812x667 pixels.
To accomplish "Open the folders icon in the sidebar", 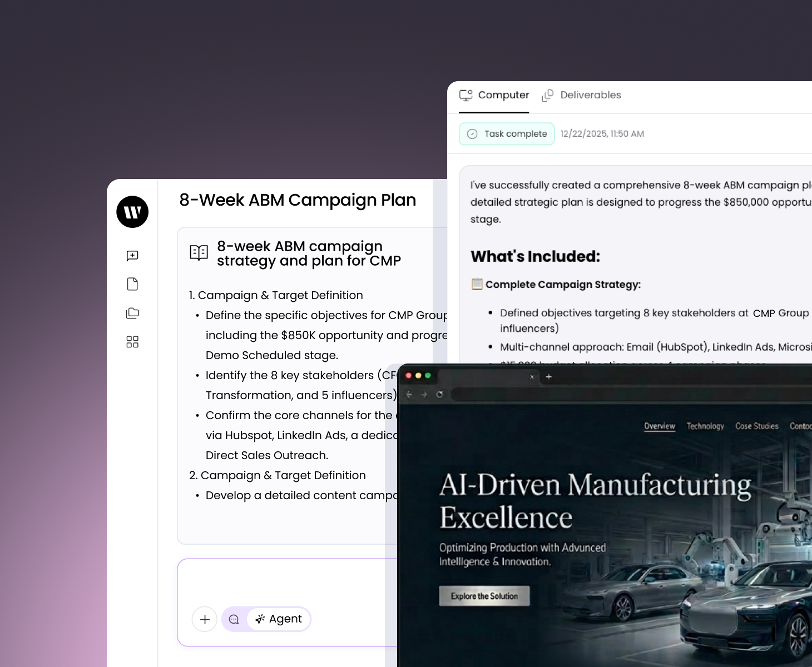I will (x=132, y=313).
